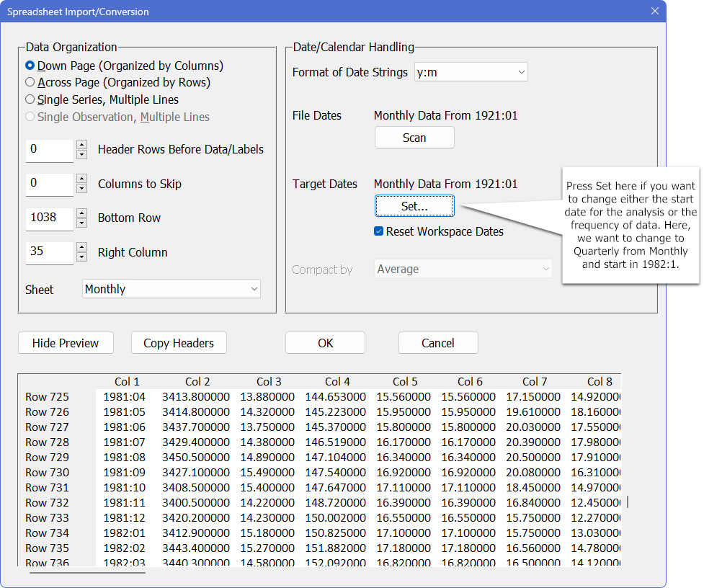Click cell value 144.653000
704x588 pixels.
(335, 397)
